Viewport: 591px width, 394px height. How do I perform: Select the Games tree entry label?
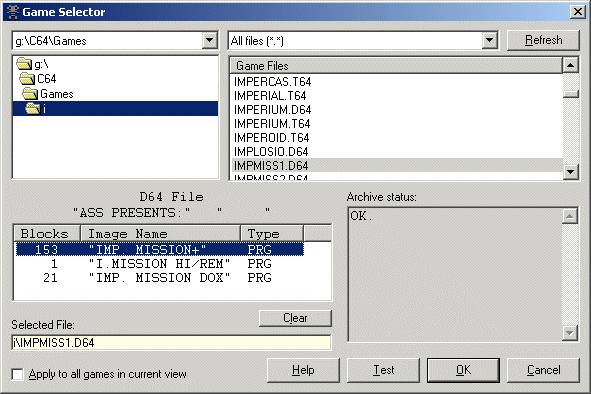(x=57, y=94)
